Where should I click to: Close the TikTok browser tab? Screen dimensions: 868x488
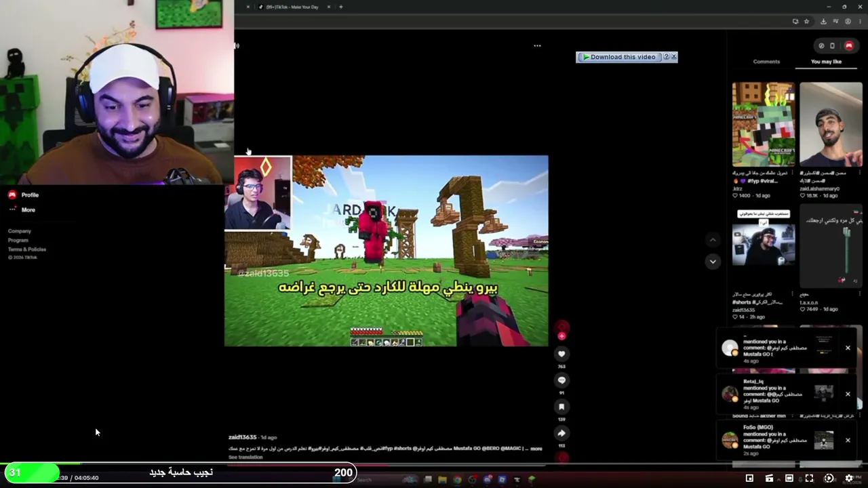pos(329,7)
